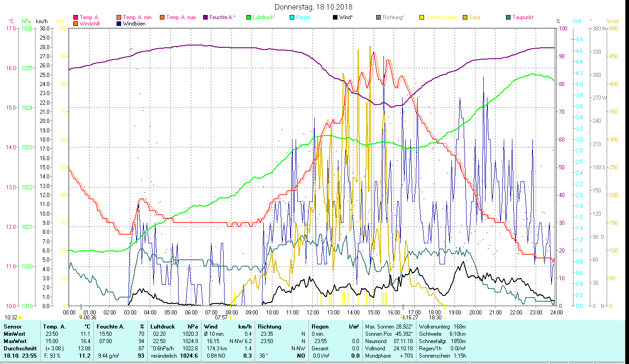The image size is (629, 364).
Task: Click the Taupunkt legend swatch
Action: (508, 17)
